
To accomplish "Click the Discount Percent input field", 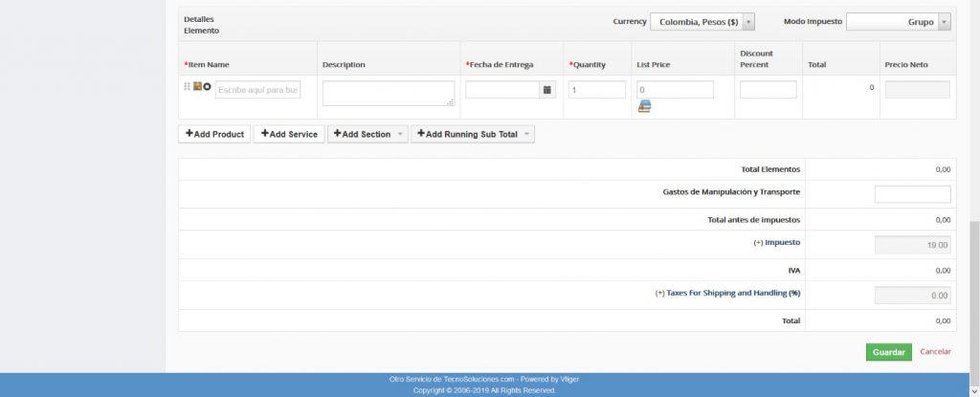I will pyautogui.click(x=768, y=90).
